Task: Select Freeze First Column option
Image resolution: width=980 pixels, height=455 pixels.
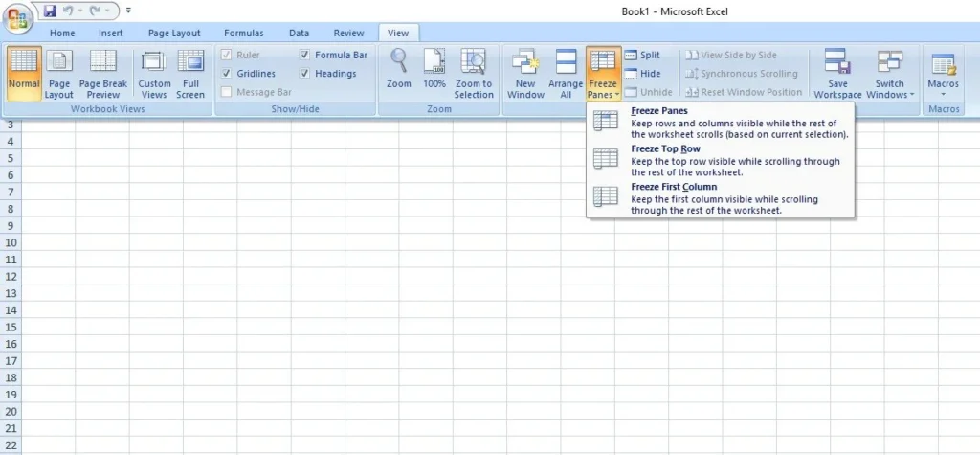Action: pos(721,198)
